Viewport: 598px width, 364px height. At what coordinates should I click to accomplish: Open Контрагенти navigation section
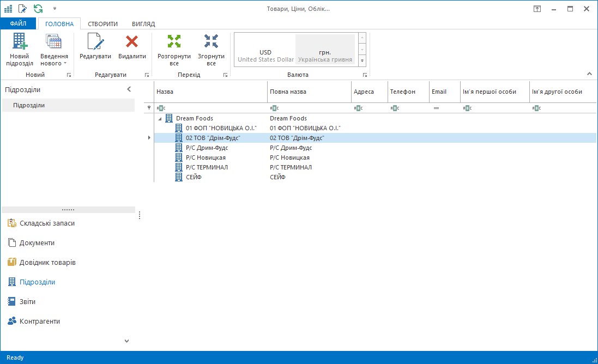40,321
